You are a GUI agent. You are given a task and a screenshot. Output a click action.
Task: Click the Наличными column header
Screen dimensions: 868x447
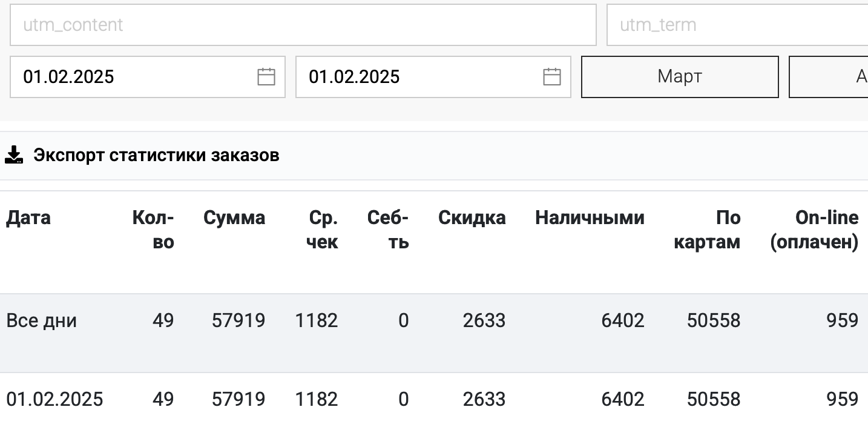590,217
